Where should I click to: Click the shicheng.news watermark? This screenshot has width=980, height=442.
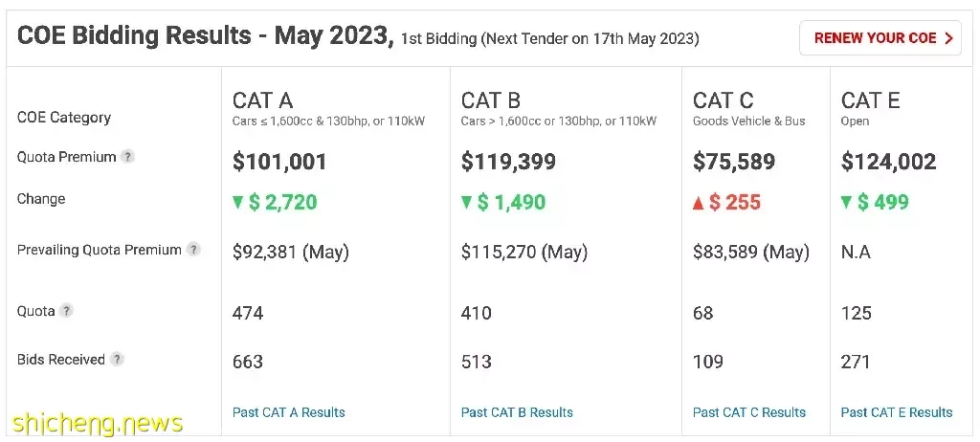click(98, 424)
